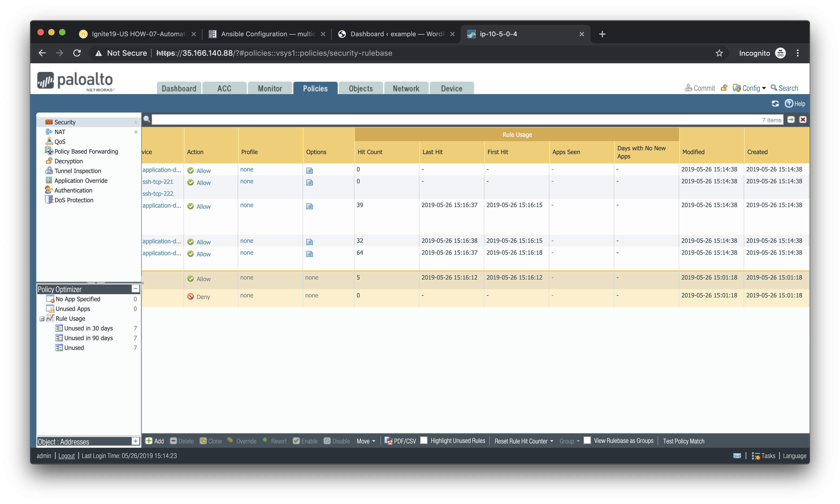Collapse the Policy Optimizer panel
This screenshot has width=840, height=504.
tap(135, 289)
